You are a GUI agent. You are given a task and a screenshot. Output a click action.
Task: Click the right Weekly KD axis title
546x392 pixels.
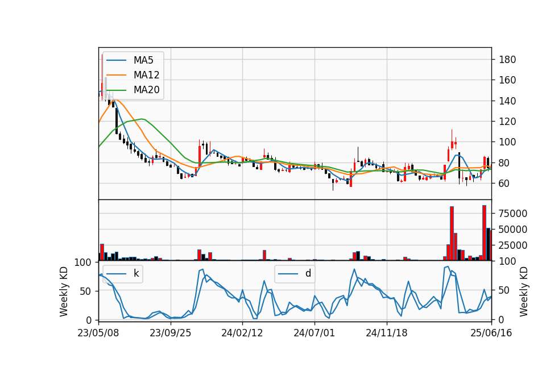point(524,292)
